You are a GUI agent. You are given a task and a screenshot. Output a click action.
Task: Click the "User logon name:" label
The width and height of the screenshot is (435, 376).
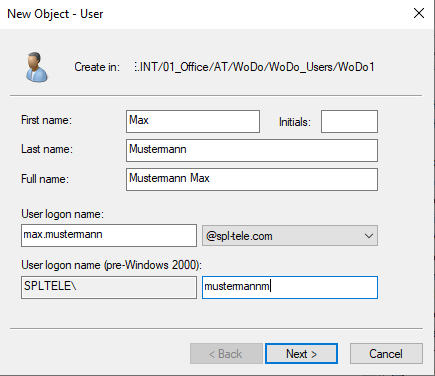pyautogui.click(x=62, y=214)
